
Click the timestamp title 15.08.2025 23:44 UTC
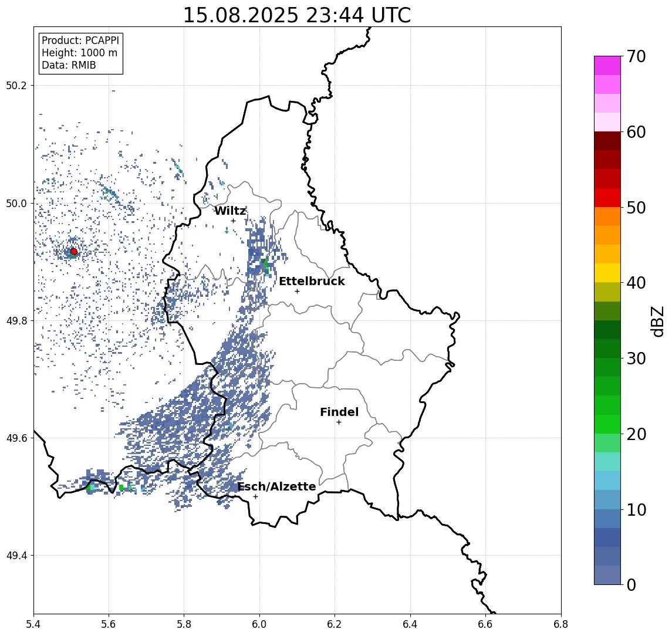tap(296, 15)
